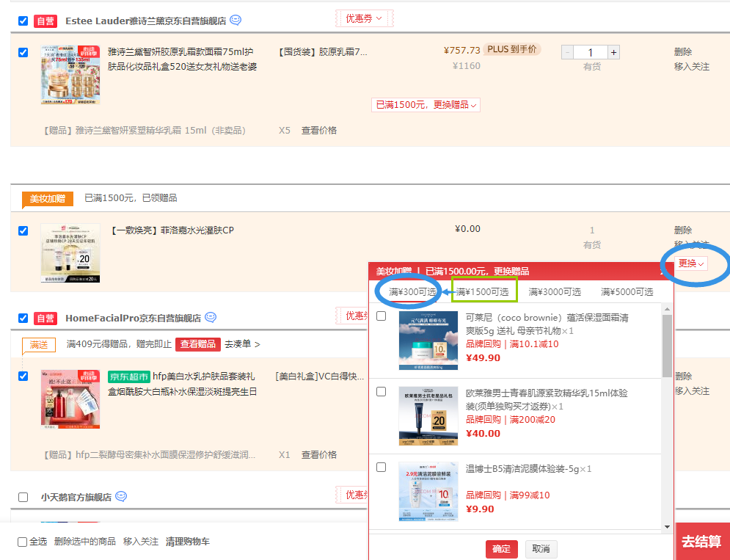Click the gift list scrollbar thumb

667,346
